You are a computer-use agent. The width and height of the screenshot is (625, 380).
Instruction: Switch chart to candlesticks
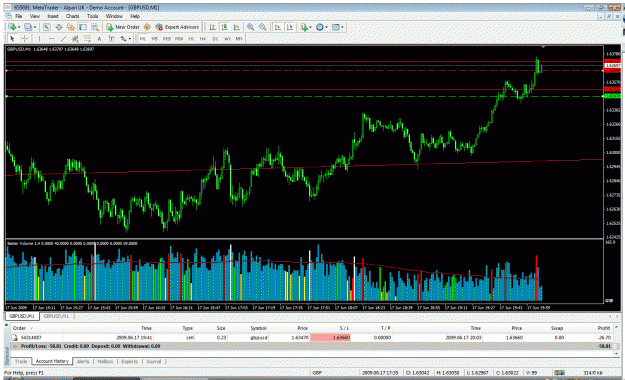pos(224,27)
